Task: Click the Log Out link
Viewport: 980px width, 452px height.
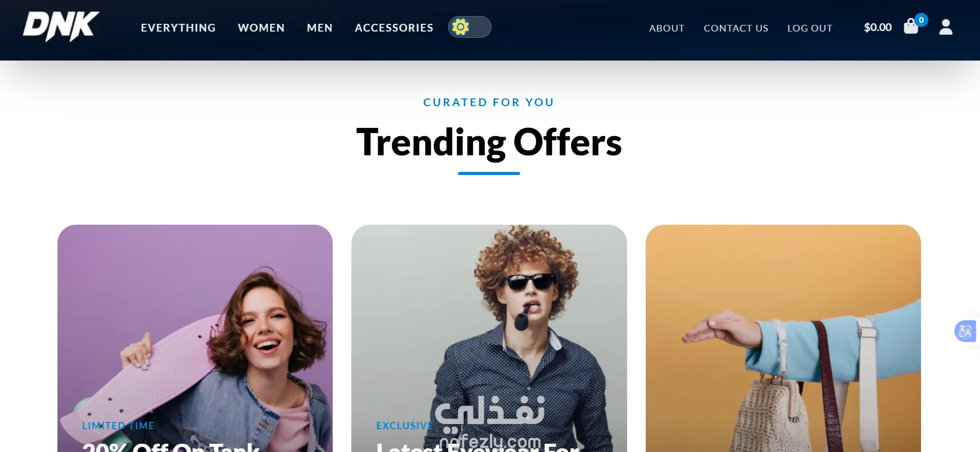Action: point(810,28)
